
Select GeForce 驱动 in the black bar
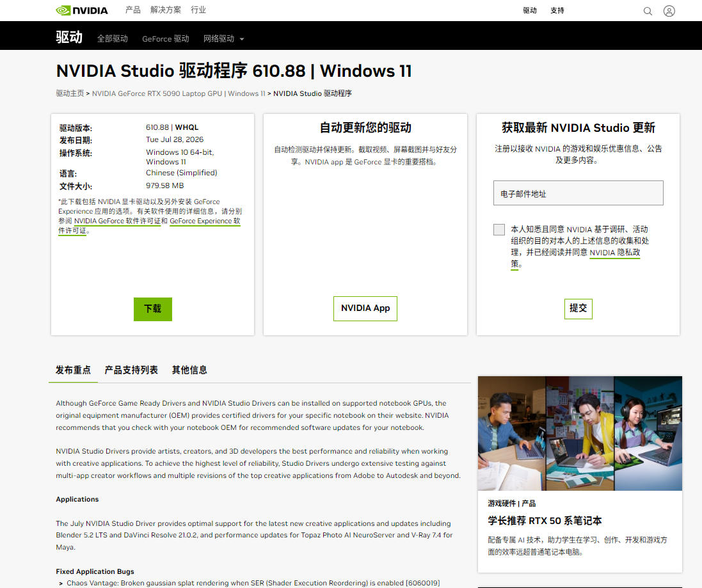[x=166, y=39]
